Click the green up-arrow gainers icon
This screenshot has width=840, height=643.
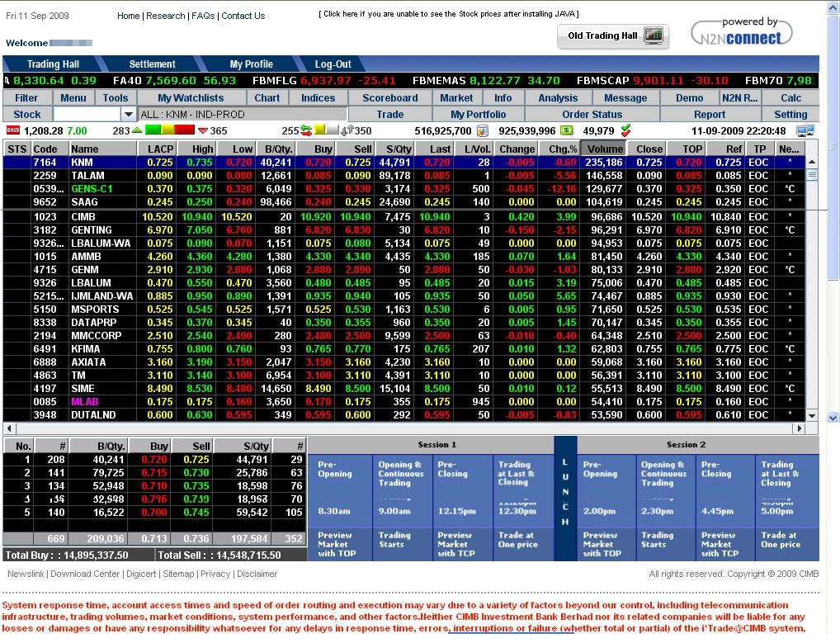(137, 130)
